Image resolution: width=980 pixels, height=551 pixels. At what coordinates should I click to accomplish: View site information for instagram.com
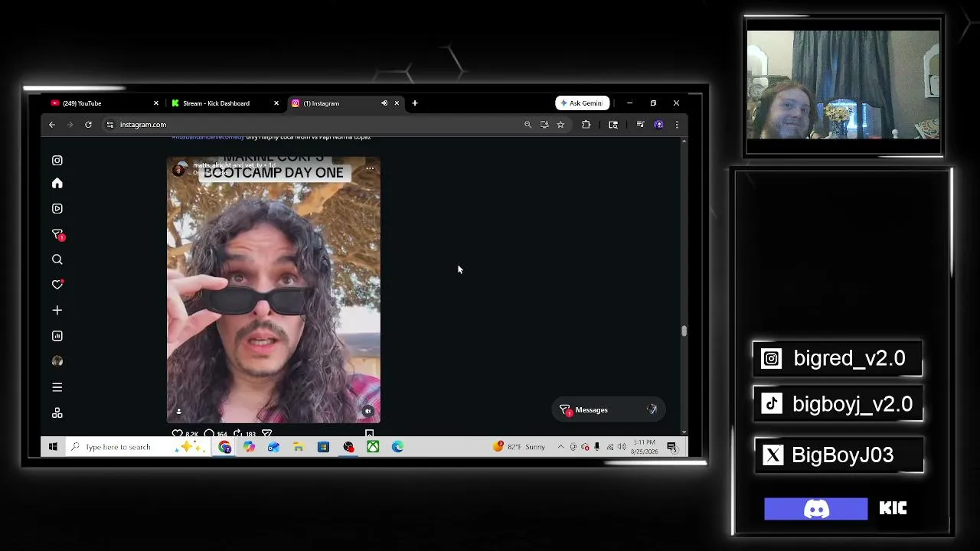[110, 125]
